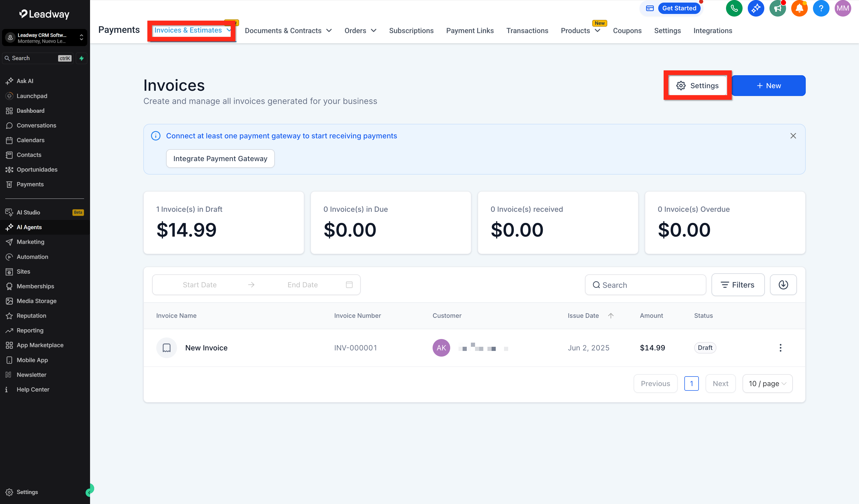Switch to the Coupons tab

627,31
